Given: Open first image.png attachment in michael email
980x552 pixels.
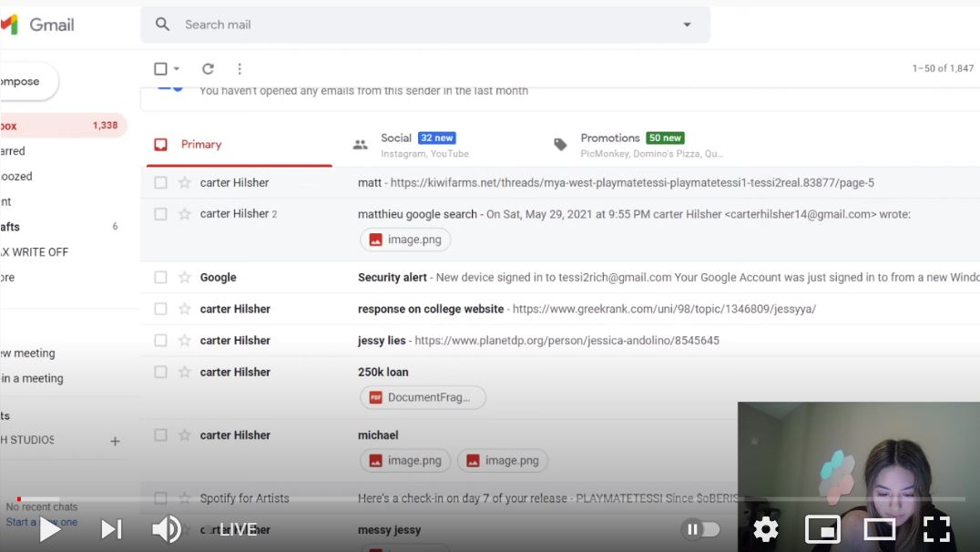Looking at the screenshot, I should [405, 461].
